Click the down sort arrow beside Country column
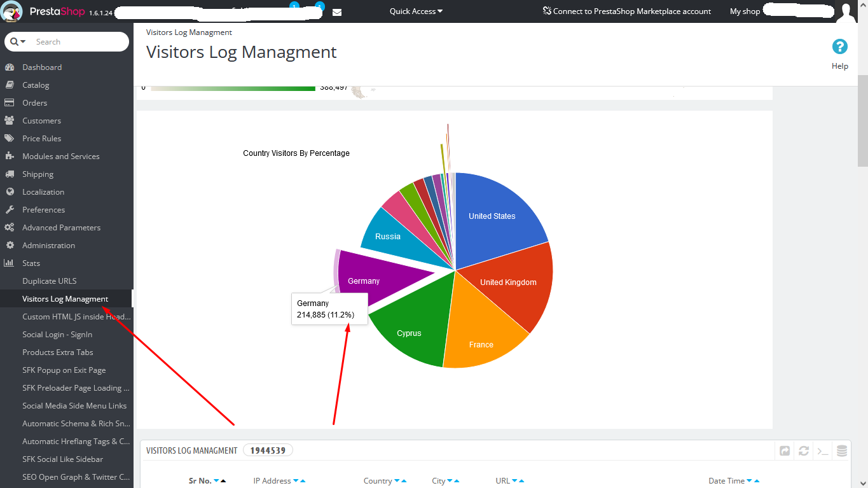Viewport: 868px width, 488px height. click(397, 481)
